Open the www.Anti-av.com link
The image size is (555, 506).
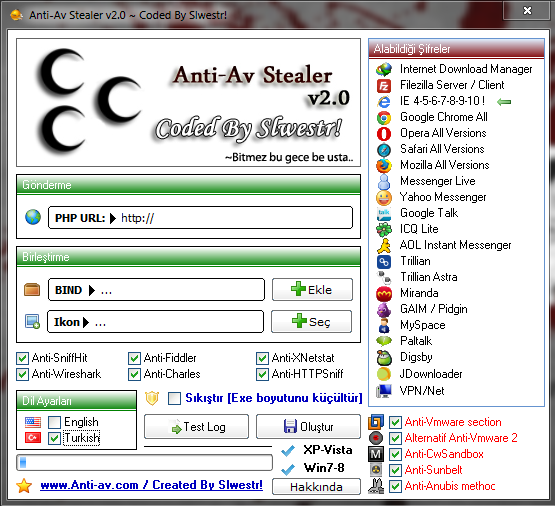tap(151, 485)
